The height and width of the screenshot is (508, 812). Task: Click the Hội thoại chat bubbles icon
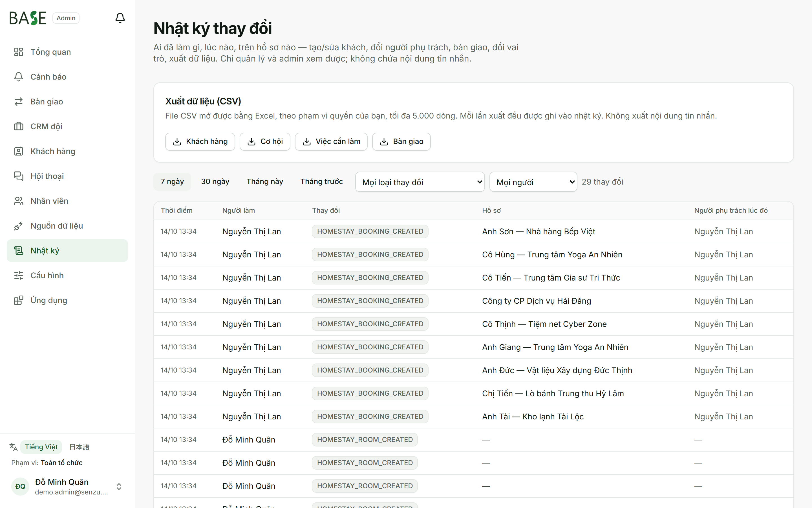(x=18, y=176)
